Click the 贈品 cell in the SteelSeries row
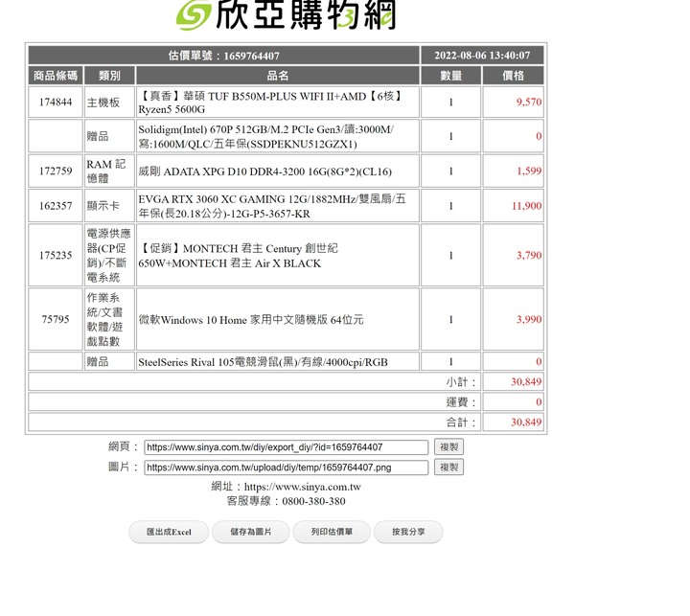Viewport: 690px width, 616px height. click(109, 362)
